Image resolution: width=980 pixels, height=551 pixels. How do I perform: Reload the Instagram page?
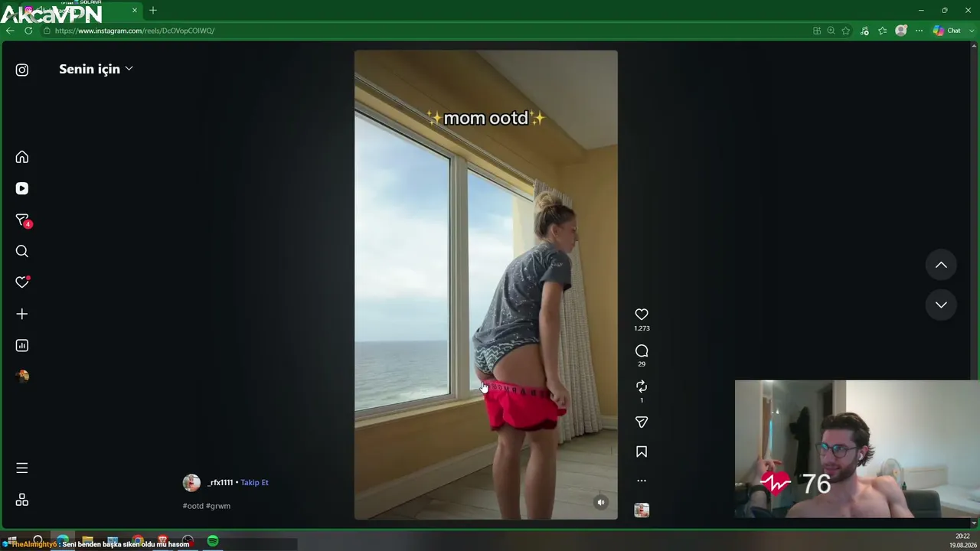coord(28,31)
